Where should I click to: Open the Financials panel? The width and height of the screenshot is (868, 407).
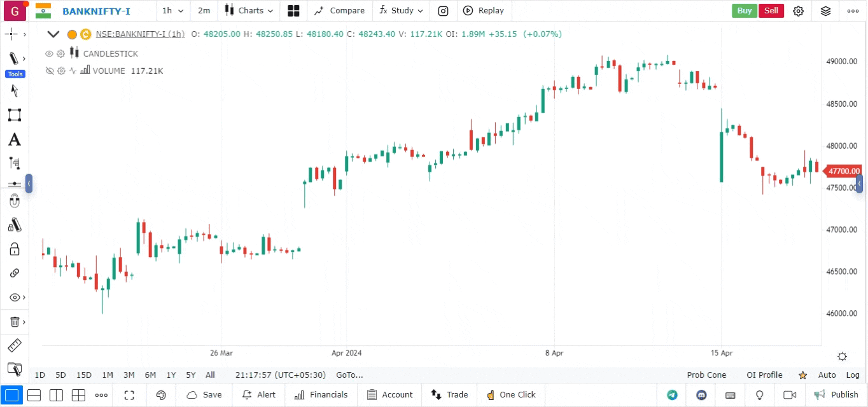(x=321, y=395)
